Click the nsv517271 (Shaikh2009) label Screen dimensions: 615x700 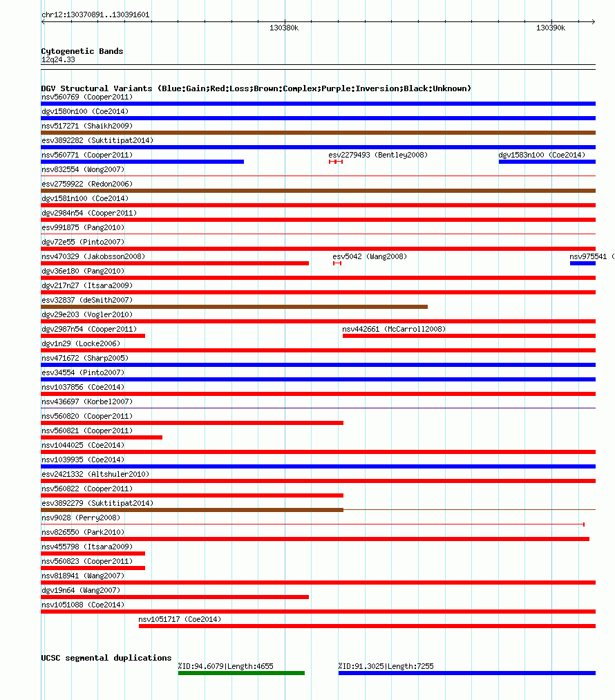tap(87, 126)
